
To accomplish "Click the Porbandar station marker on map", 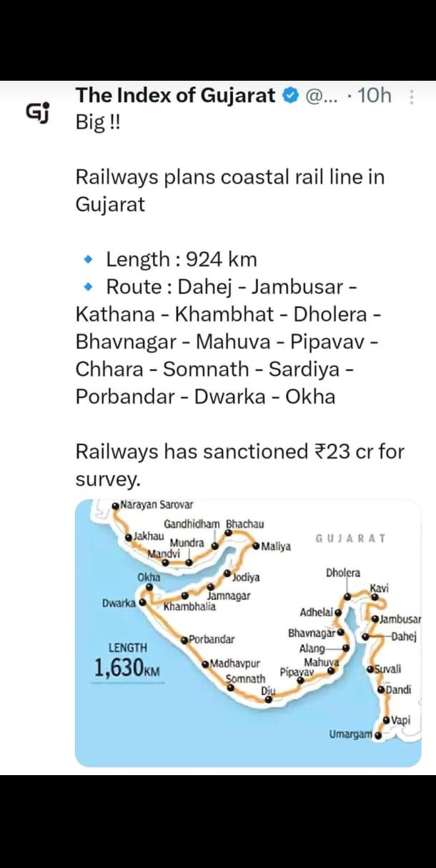I will [x=184, y=639].
